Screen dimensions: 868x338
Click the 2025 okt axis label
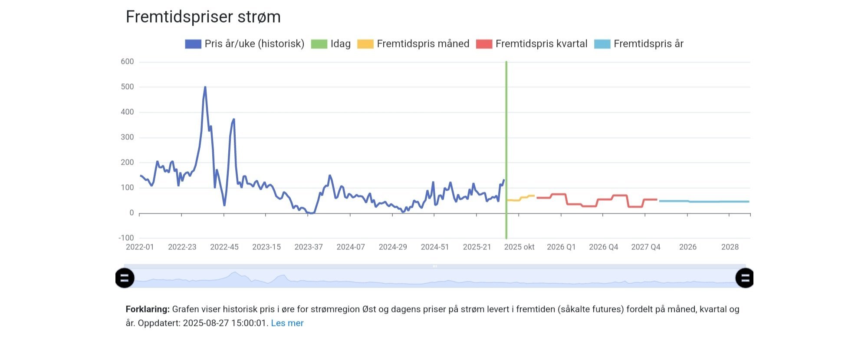[519, 247]
